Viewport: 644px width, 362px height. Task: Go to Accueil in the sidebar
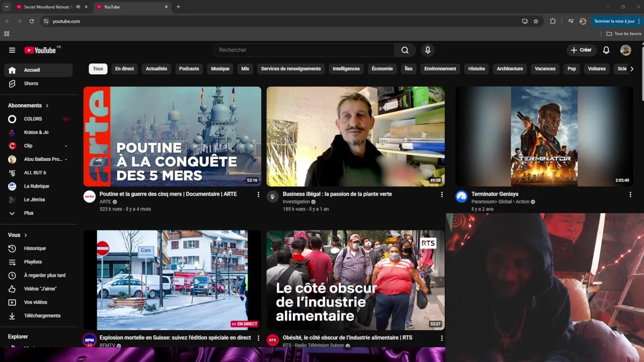38,70
